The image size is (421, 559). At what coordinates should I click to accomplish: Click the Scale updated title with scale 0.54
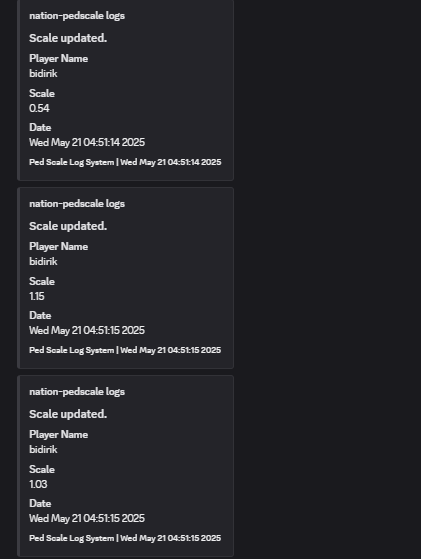click(x=68, y=38)
